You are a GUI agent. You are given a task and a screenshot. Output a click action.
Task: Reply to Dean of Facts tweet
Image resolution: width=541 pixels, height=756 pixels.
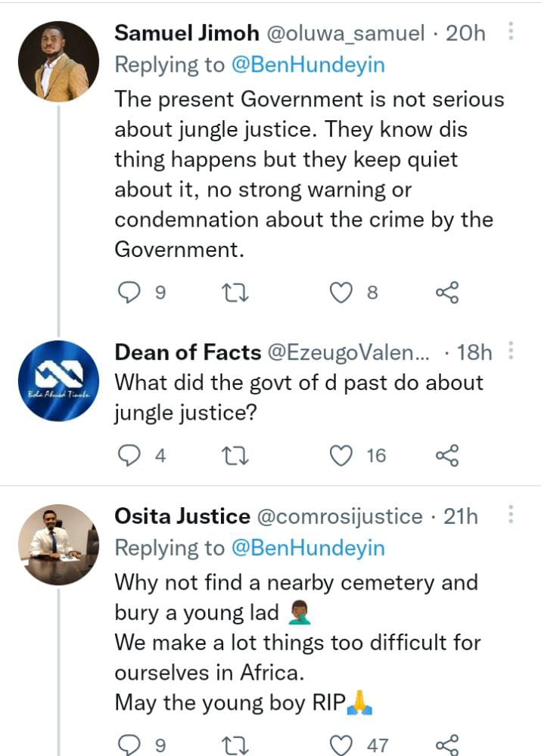pos(130,455)
